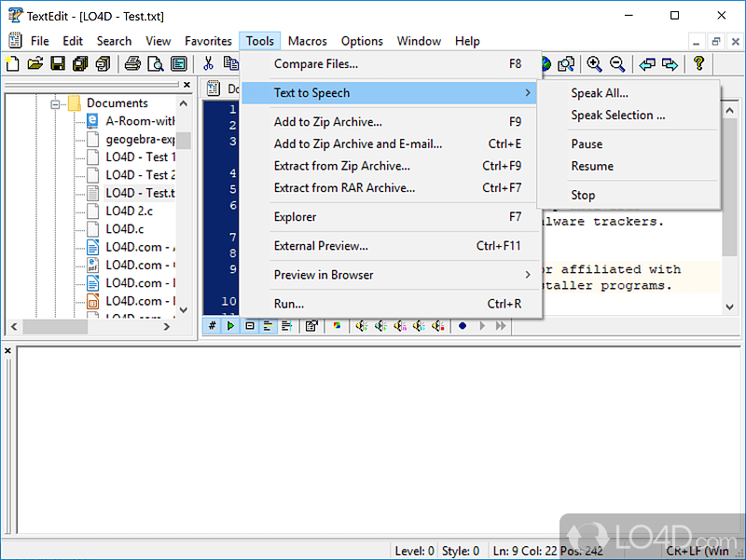Screen dimensions: 746x560
Task: Click the first speaker Speak All icon
Action: click(362, 325)
